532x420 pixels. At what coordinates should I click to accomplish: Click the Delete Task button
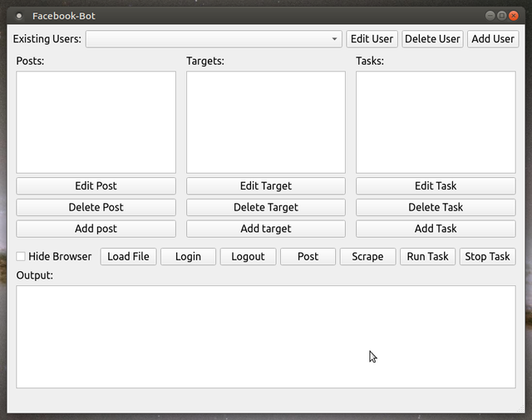pyautogui.click(x=436, y=207)
